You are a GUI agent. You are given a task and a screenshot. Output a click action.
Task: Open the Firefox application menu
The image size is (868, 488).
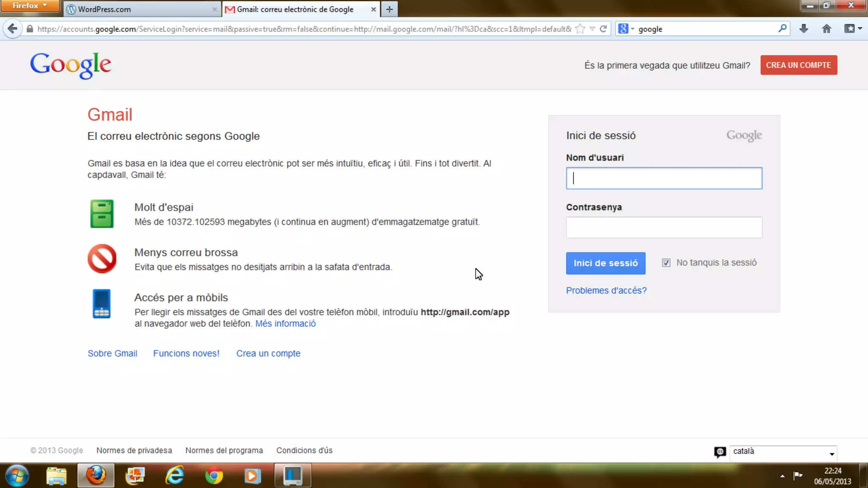point(30,6)
